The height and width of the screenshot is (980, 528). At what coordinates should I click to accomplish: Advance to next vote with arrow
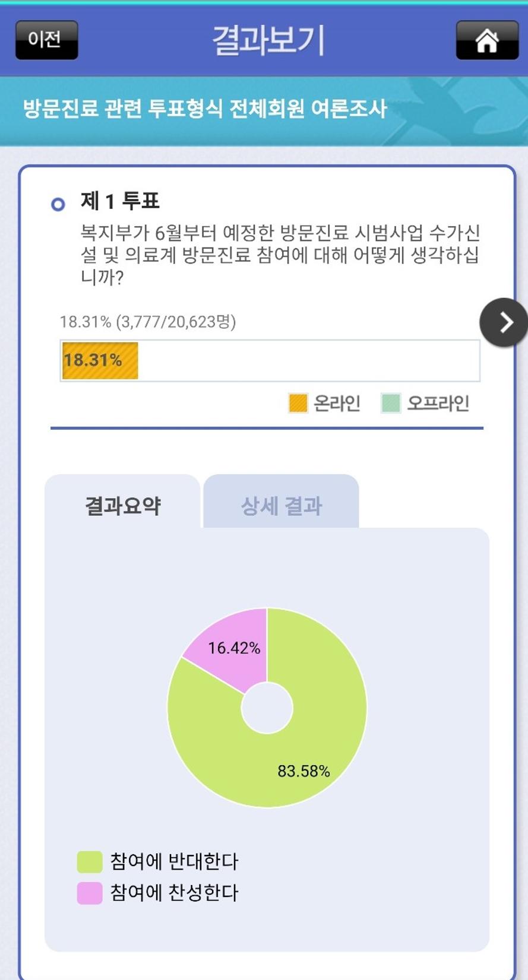[x=504, y=322]
